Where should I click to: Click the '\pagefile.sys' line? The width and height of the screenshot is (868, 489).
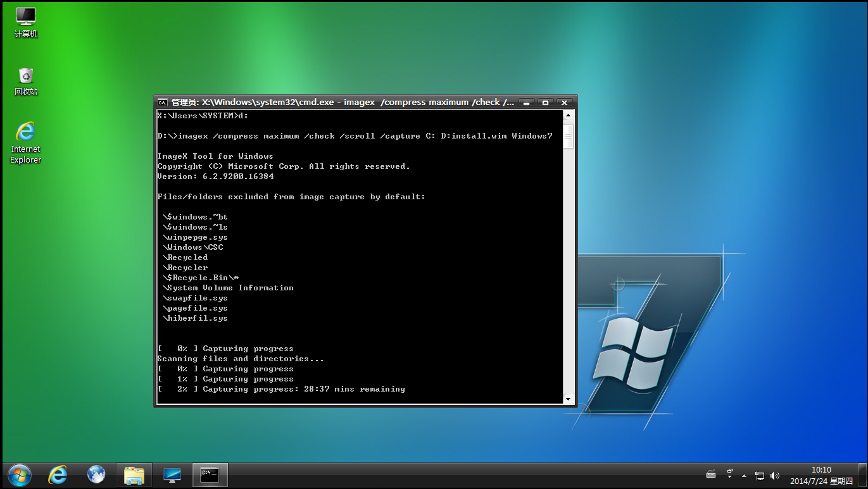click(195, 308)
